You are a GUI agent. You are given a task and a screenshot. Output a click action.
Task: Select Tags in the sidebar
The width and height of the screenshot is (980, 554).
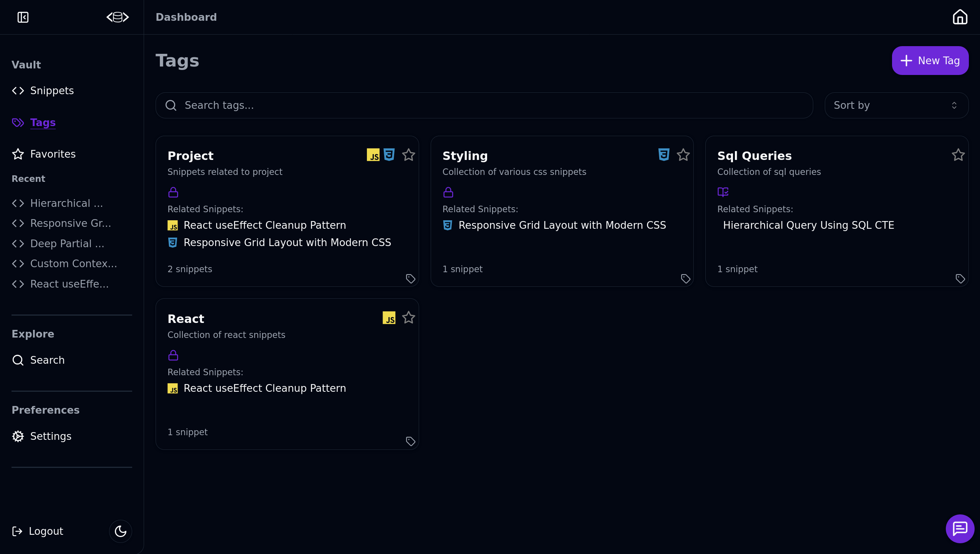pyautogui.click(x=34, y=123)
